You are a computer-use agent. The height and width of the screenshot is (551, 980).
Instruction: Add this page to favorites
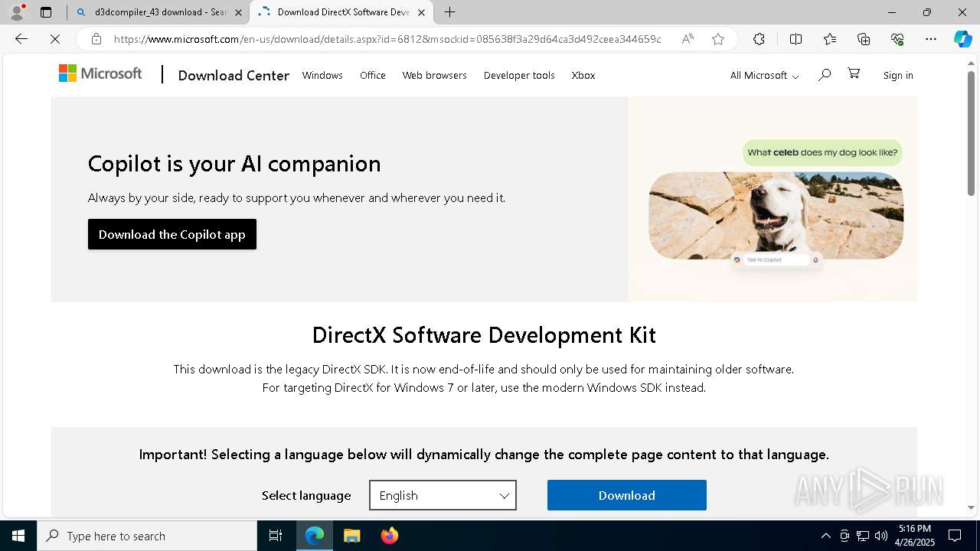[718, 39]
